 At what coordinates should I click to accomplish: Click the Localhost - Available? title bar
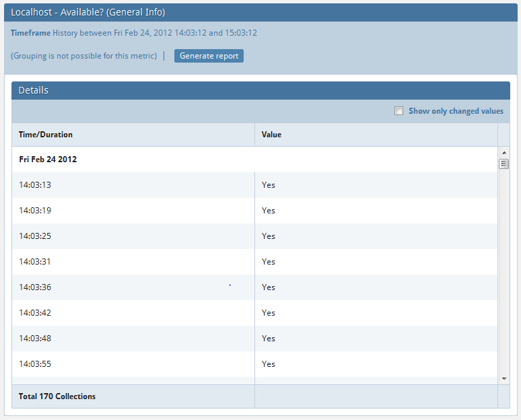[x=260, y=12]
